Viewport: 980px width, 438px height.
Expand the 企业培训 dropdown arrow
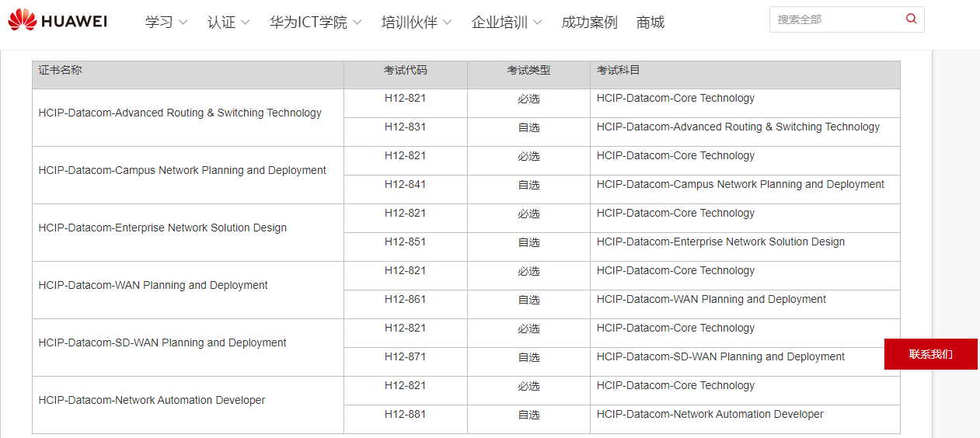pos(538,23)
